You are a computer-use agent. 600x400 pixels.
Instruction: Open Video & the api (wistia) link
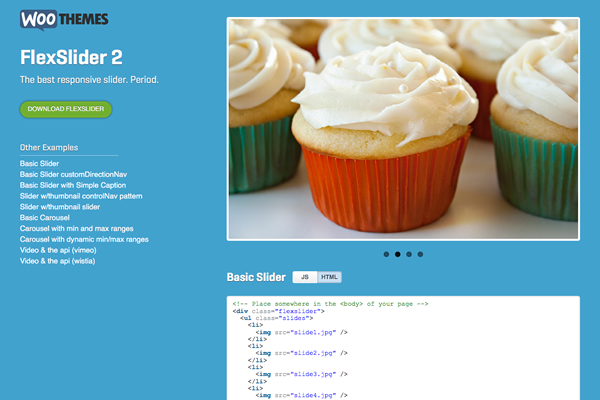tap(57, 261)
